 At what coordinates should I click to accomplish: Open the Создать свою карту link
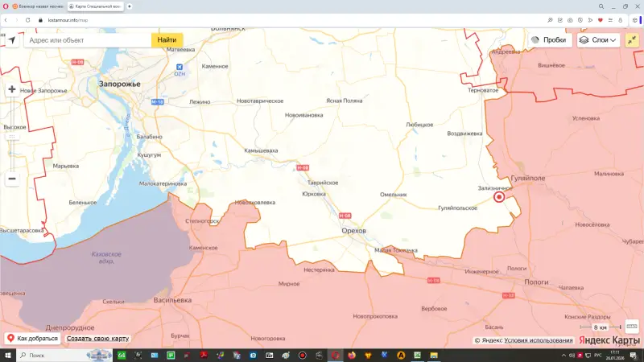coord(97,339)
